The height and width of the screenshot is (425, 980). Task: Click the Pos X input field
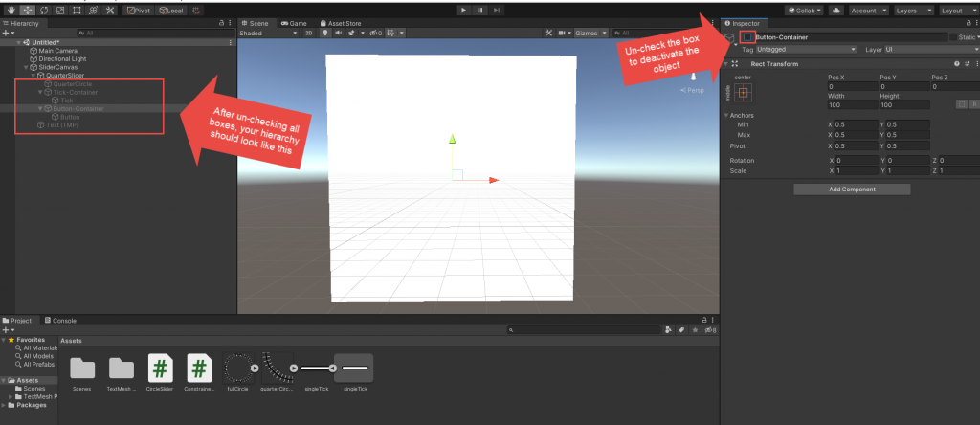click(x=853, y=87)
